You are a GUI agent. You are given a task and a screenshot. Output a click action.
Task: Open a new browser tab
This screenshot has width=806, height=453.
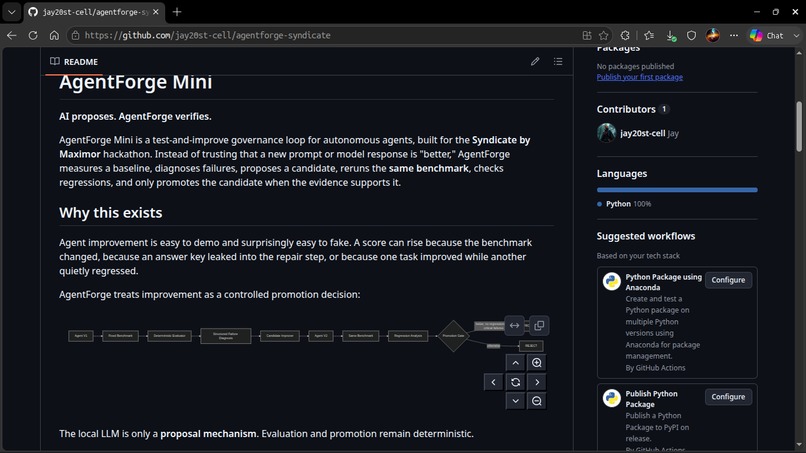(177, 12)
